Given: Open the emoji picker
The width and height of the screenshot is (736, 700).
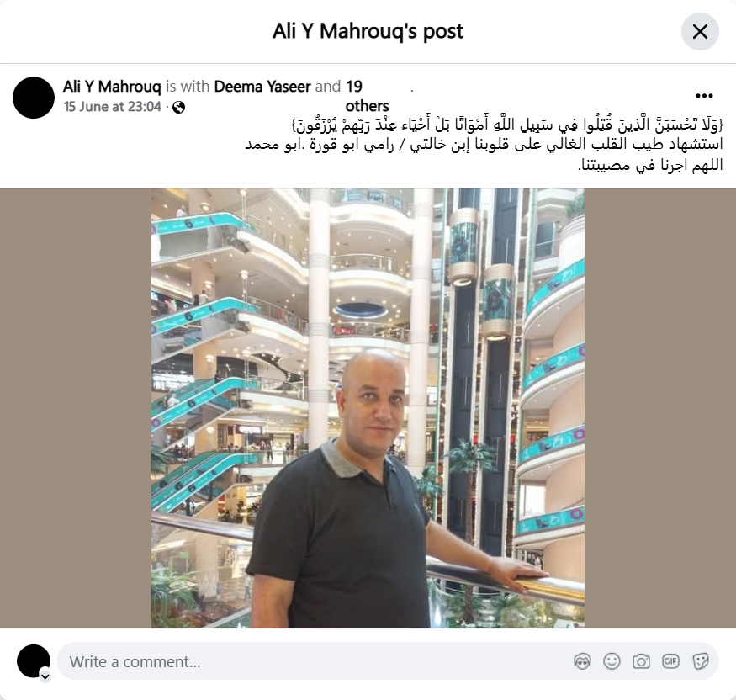Looking at the screenshot, I should (612, 661).
